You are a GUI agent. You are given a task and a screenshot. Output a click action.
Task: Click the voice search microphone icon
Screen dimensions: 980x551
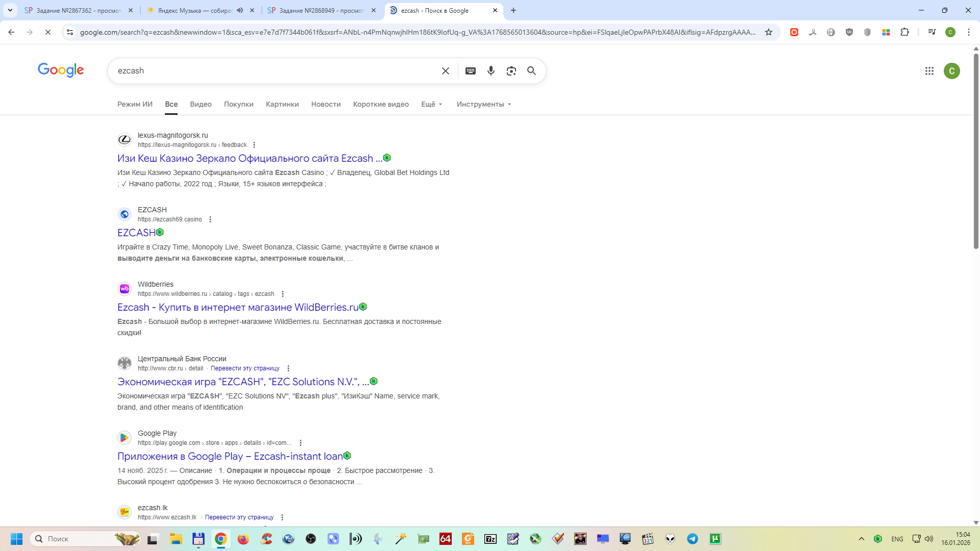click(491, 71)
